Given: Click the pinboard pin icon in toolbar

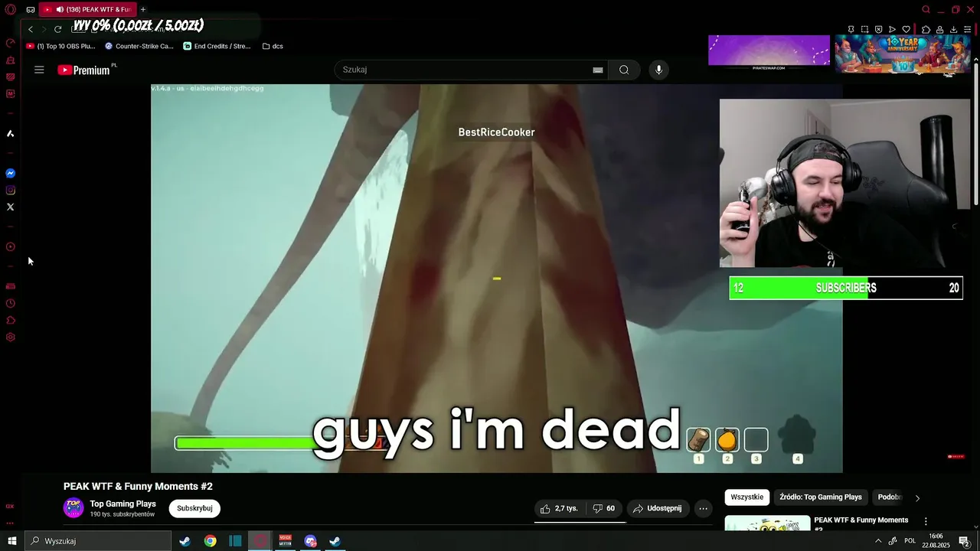Looking at the screenshot, I should click(851, 29).
